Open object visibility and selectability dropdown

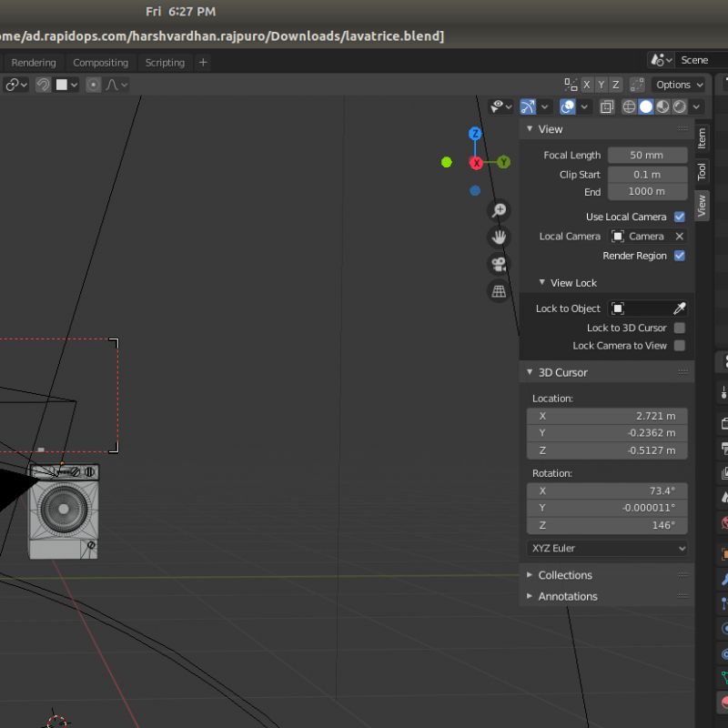[501, 107]
